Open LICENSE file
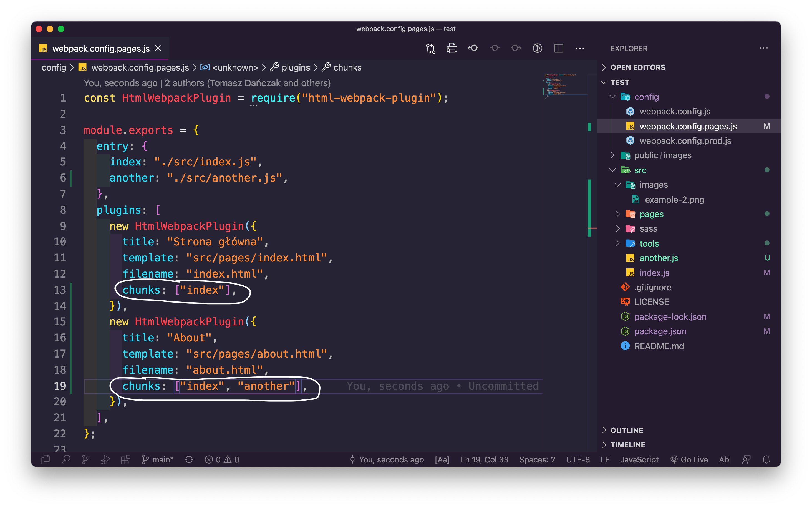Viewport: 812px width, 508px height. click(x=689, y=302)
